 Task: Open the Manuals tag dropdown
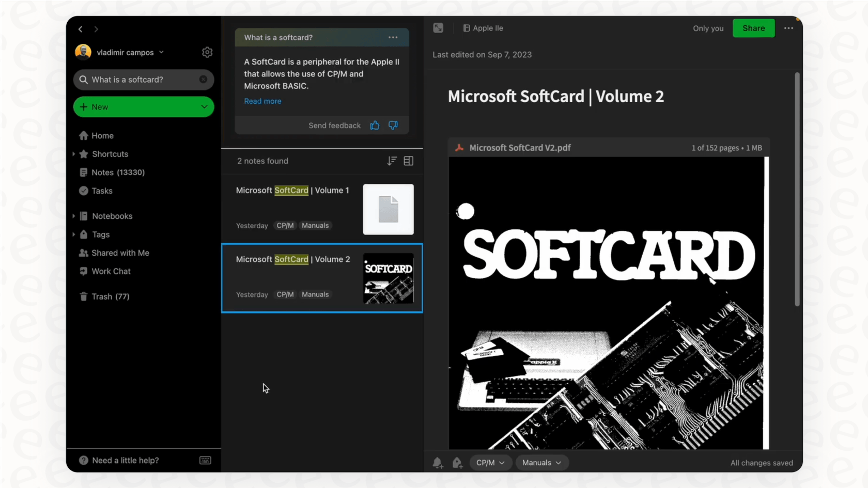(x=541, y=463)
